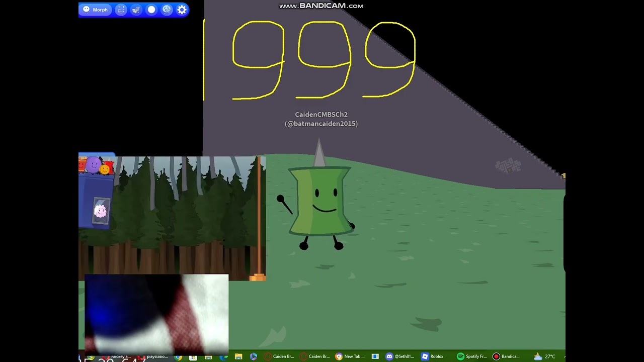Open first Caiden Br... taskbar window

coord(279,356)
